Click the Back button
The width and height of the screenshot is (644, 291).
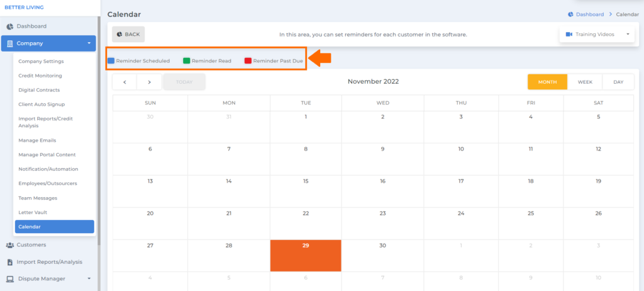click(128, 35)
